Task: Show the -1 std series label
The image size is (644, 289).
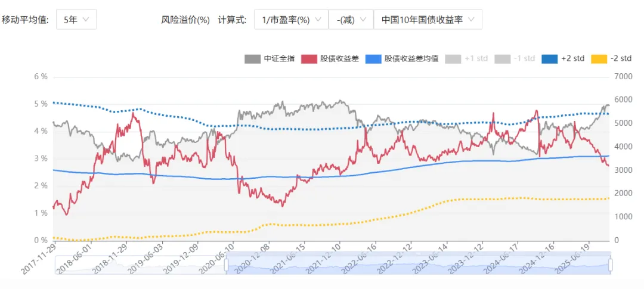Action: click(x=525, y=59)
